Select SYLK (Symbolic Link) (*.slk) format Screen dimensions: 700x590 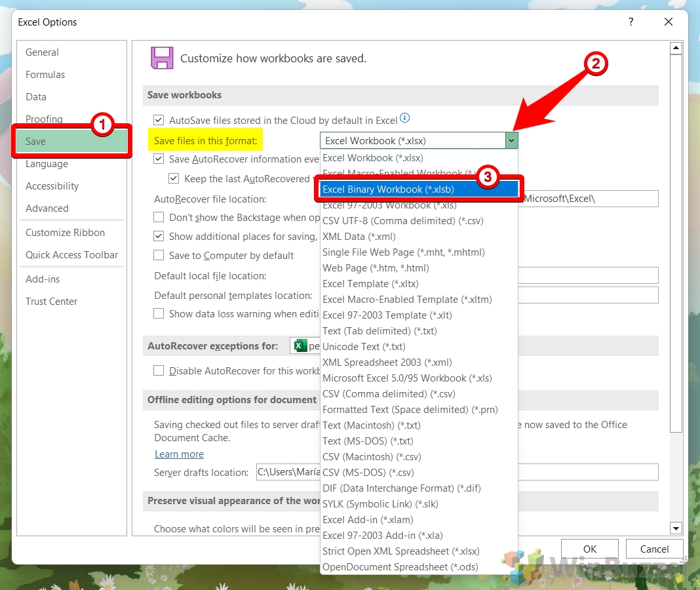419,504
